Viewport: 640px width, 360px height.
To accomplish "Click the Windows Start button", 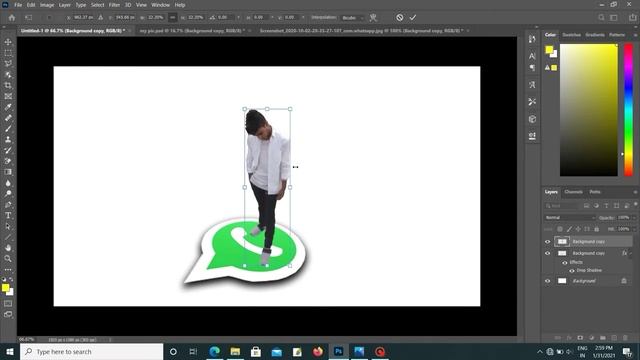I will click(x=9, y=351).
